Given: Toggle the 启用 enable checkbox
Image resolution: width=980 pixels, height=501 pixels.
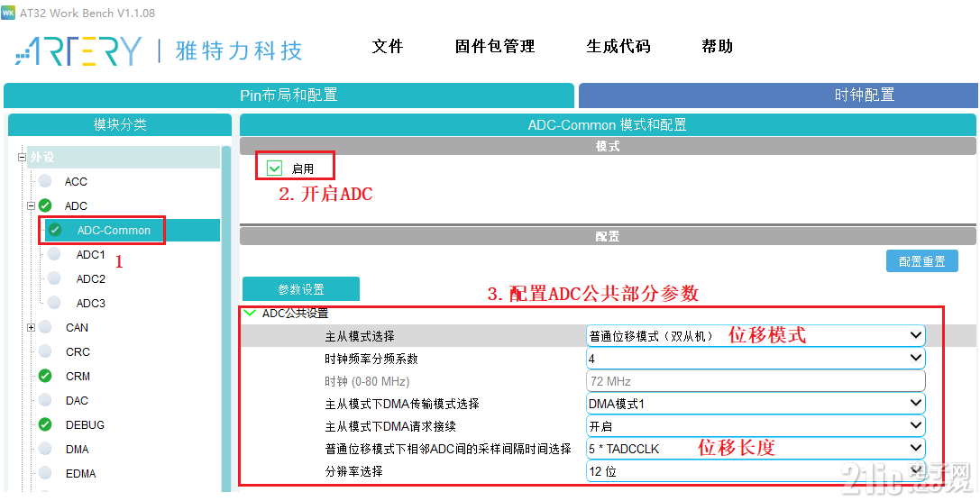Looking at the screenshot, I should pyautogui.click(x=274, y=168).
